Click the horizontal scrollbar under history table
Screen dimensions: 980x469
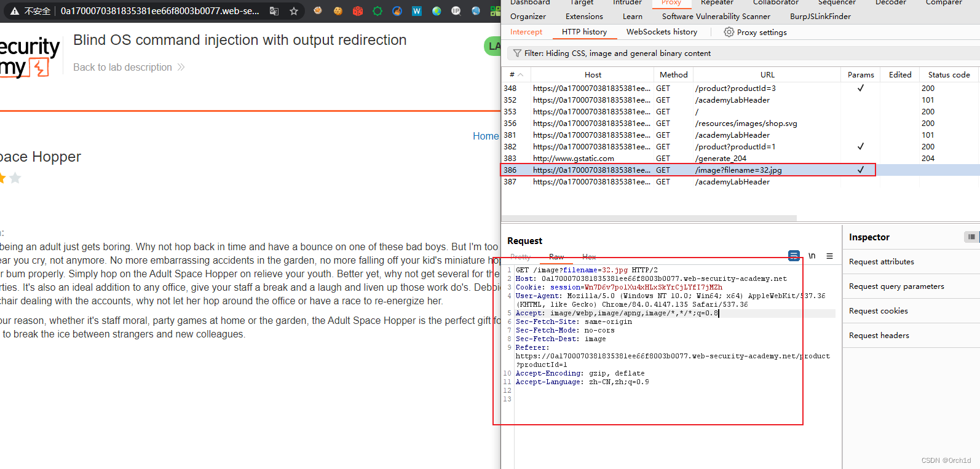click(x=649, y=218)
